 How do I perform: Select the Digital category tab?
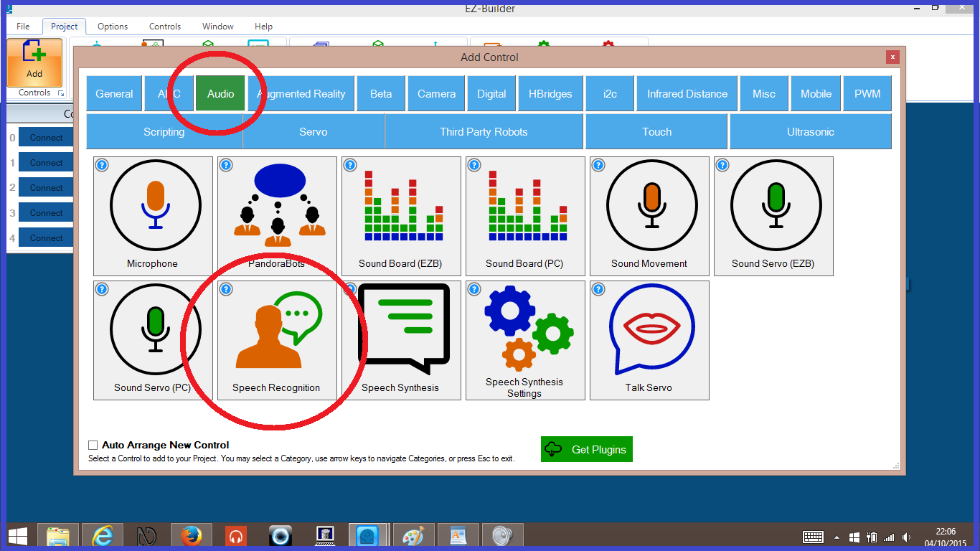pos(491,94)
